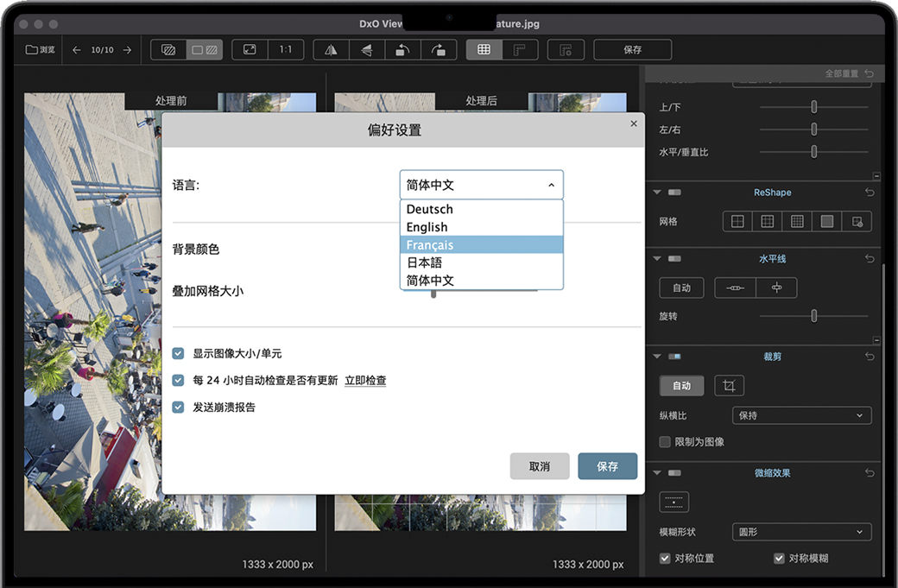
Task: Uncheck 显示图像大小/单元 checkbox
Action: (179, 353)
